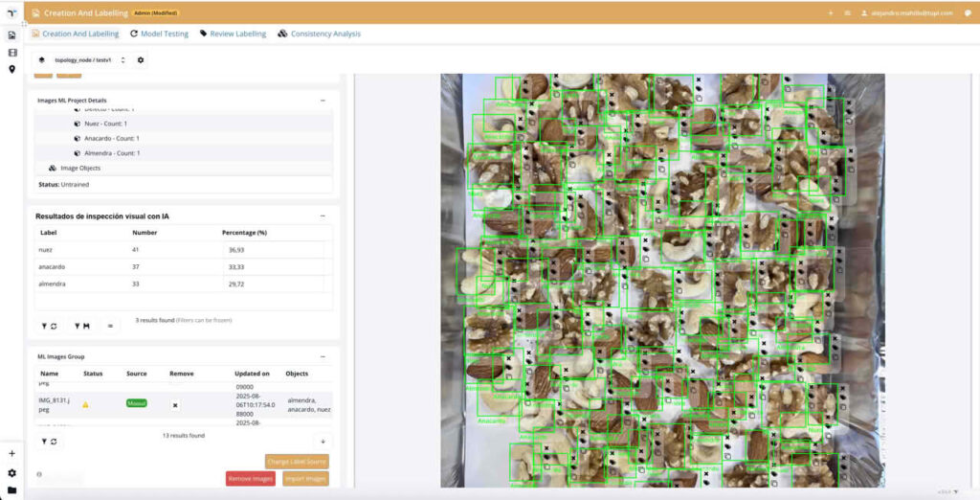Click the warning status icon for IMG_8131

pyautogui.click(x=86, y=405)
